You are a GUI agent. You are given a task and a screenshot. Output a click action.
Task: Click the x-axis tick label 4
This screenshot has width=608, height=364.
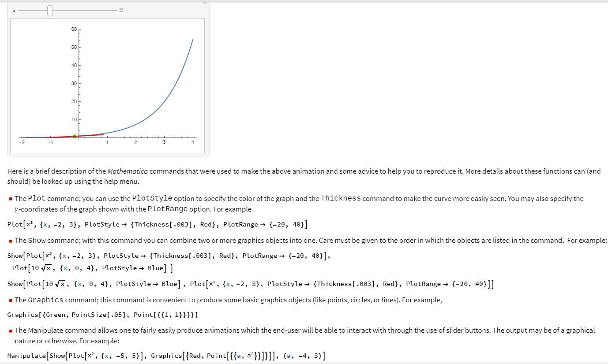193,142
